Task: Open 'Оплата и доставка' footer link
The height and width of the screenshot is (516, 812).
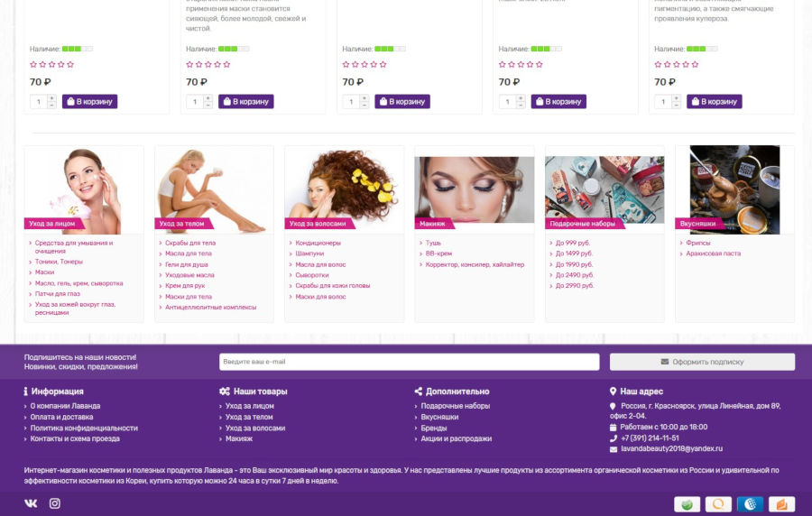Action: (61, 417)
